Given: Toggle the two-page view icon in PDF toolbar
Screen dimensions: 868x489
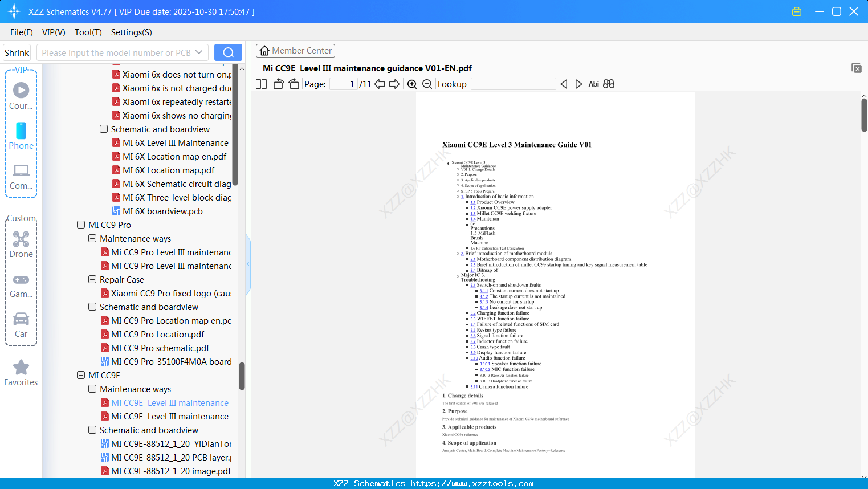Looking at the screenshot, I should pos(262,84).
